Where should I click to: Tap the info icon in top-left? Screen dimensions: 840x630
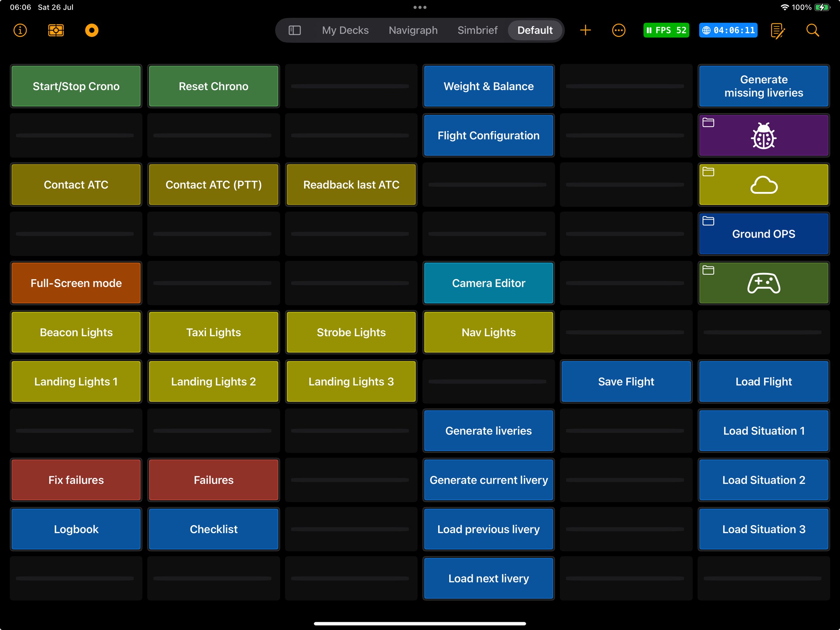click(x=20, y=30)
